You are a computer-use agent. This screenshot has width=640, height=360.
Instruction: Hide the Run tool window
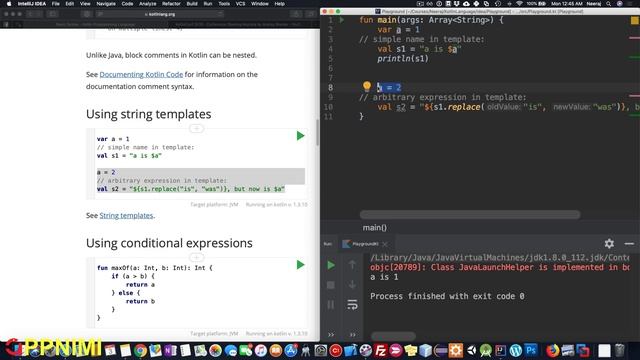tap(629, 244)
